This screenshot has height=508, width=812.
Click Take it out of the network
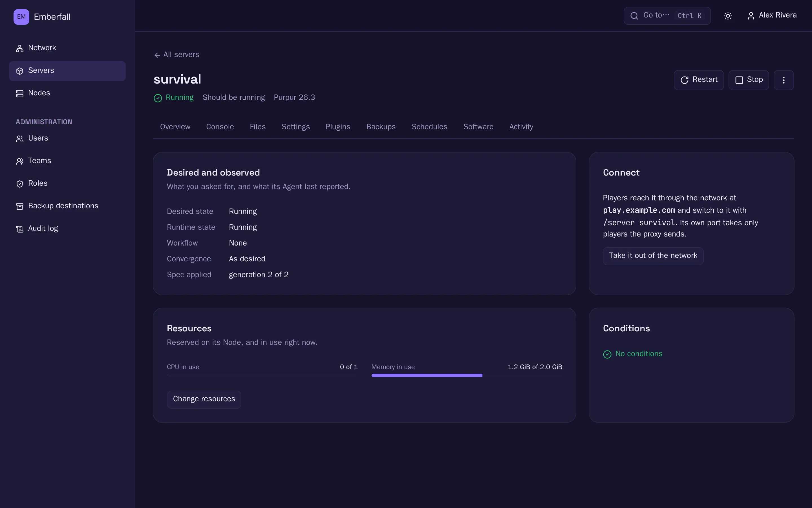click(x=653, y=256)
